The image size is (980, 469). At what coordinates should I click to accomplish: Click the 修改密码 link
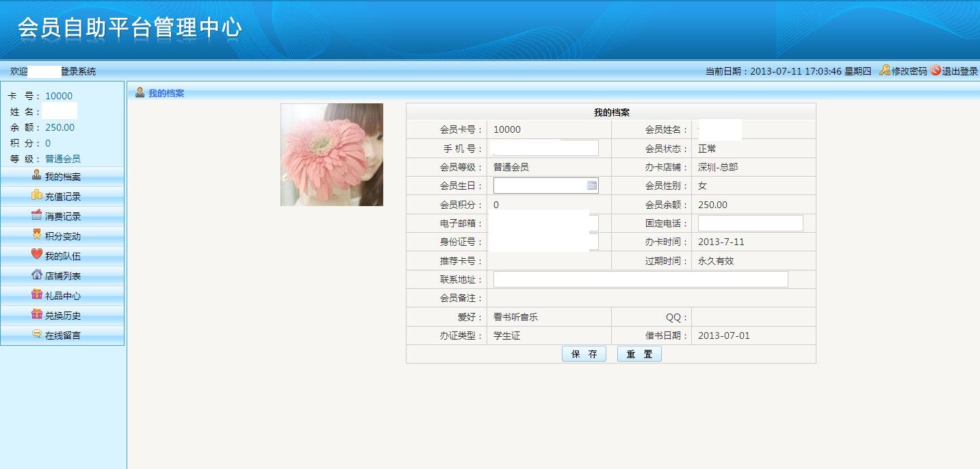point(909,71)
